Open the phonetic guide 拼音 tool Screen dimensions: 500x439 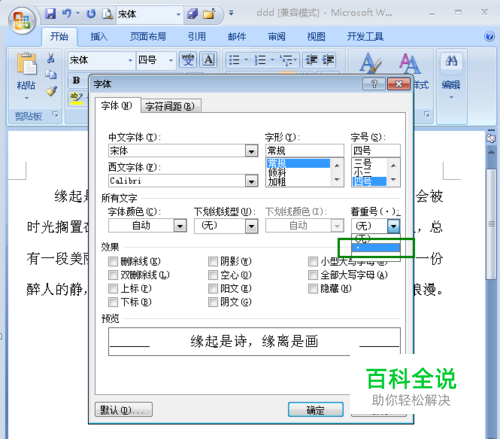[x=188, y=60]
